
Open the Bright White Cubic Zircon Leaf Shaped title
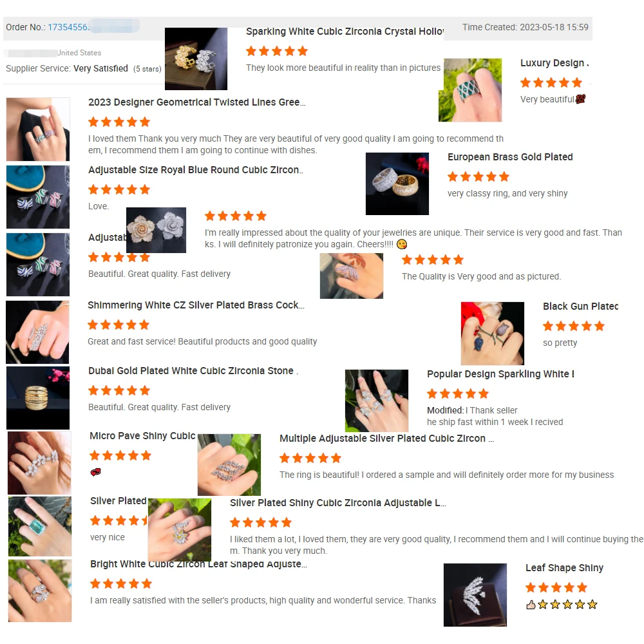tap(198, 564)
